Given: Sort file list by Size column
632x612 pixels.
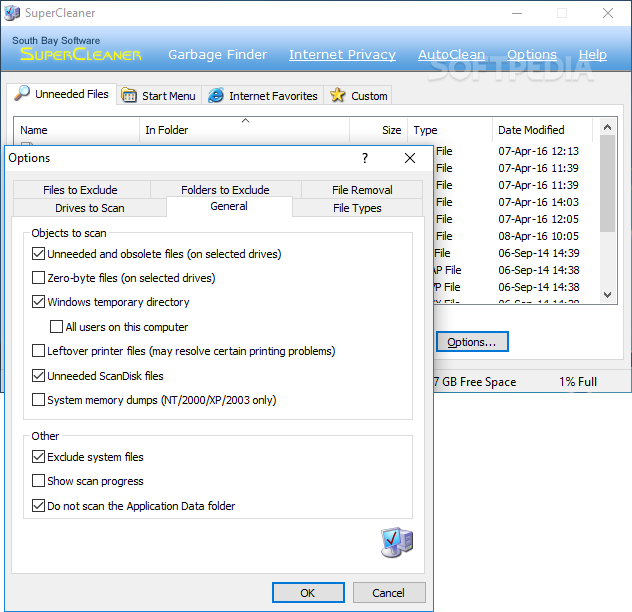Looking at the screenshot, I should coord(379,130).
